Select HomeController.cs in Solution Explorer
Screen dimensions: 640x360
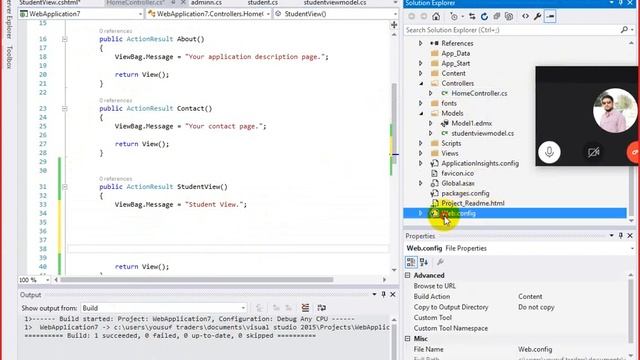tap(479, 93)
